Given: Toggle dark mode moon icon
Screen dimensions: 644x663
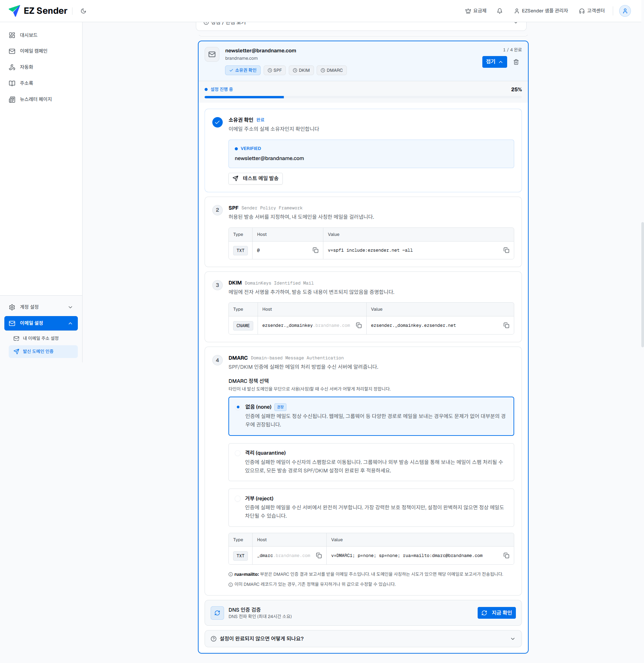Looking at the screenshot, I should click(x=84, y=11).
